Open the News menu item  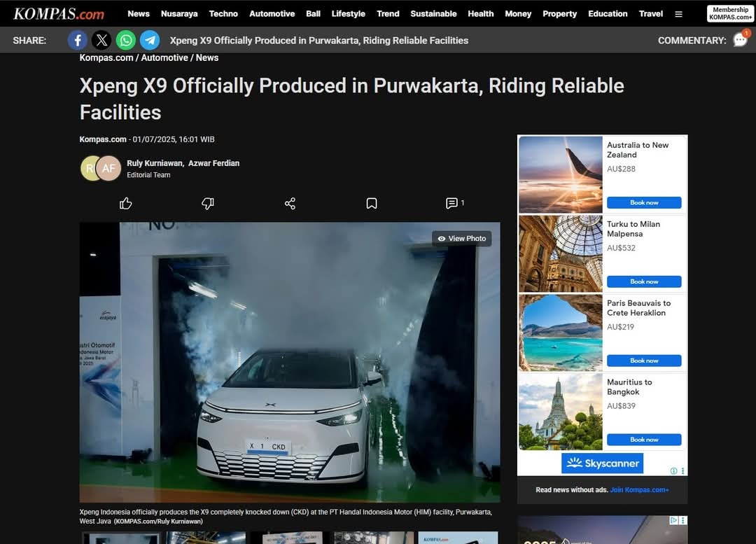139,14
